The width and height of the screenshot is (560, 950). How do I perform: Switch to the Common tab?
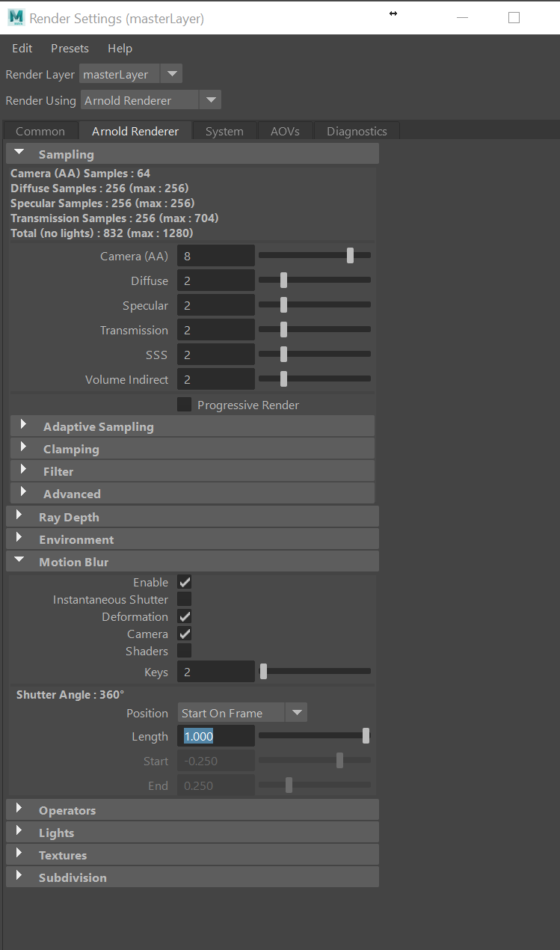(40, 131)
